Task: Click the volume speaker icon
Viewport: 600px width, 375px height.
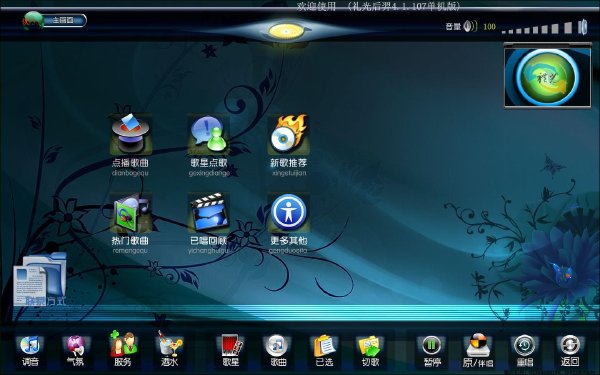Action: pos(470,26)
